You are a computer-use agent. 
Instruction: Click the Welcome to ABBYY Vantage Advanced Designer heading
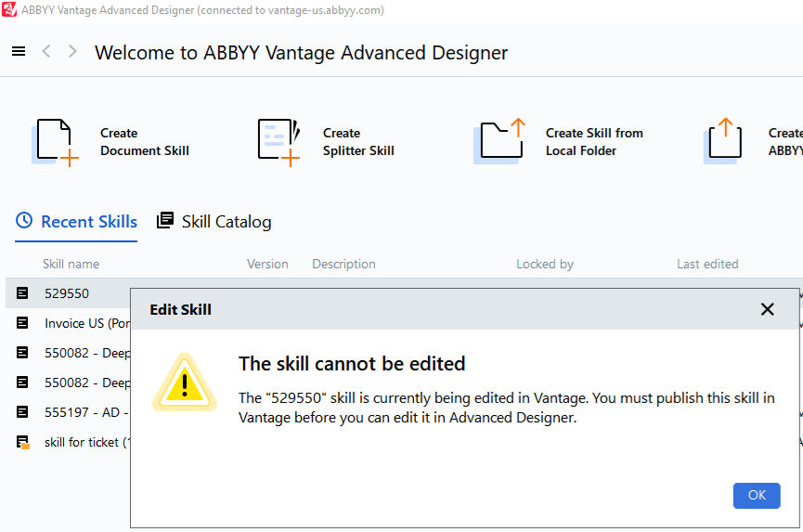click(301, 53)
